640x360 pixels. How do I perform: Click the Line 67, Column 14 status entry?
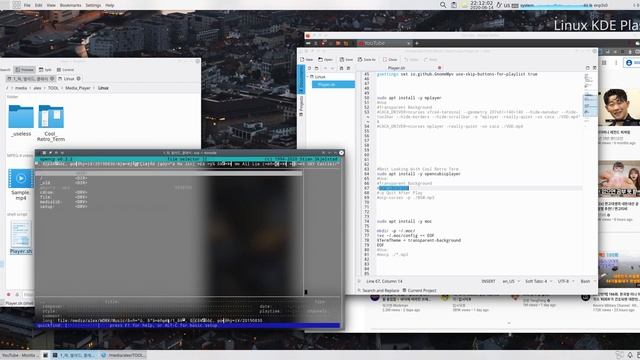[x=384, y=281]
